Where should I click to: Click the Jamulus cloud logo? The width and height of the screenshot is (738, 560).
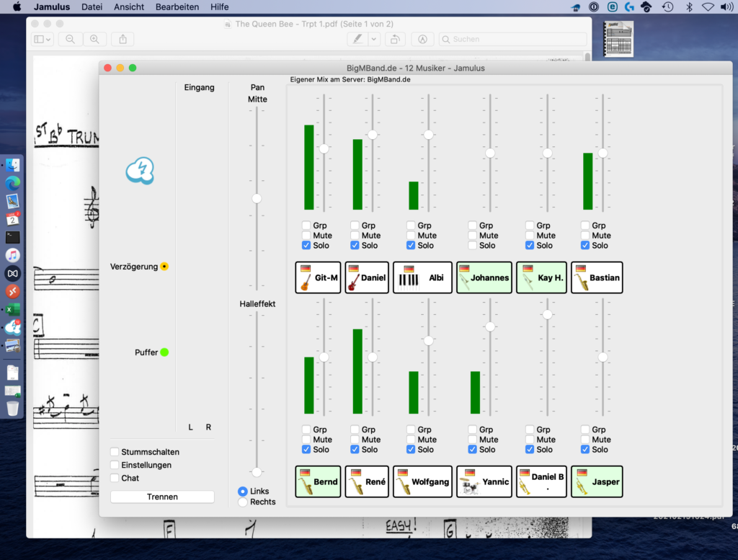[x=140, y=170]
